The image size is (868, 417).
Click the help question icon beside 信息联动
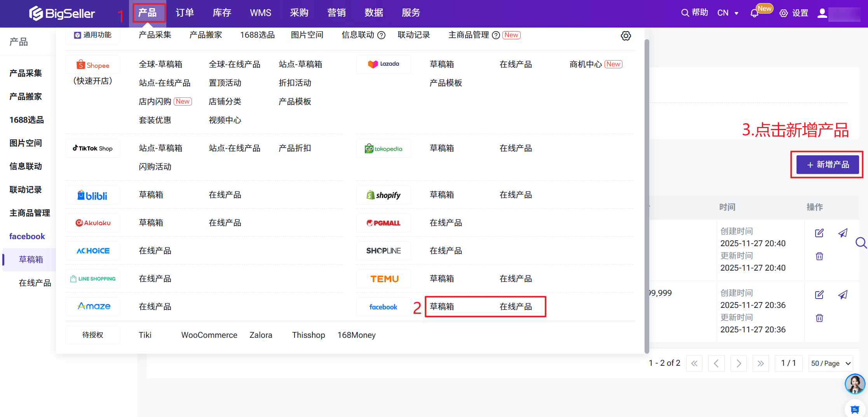[x=382, y=35]
